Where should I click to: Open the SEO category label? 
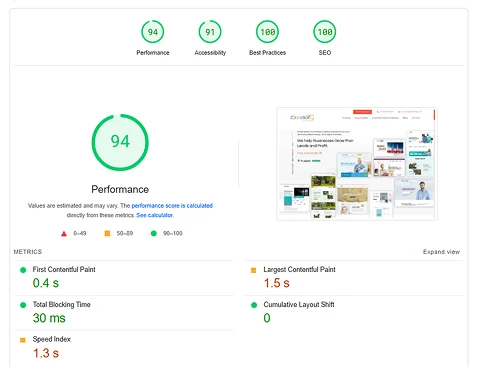325,53
